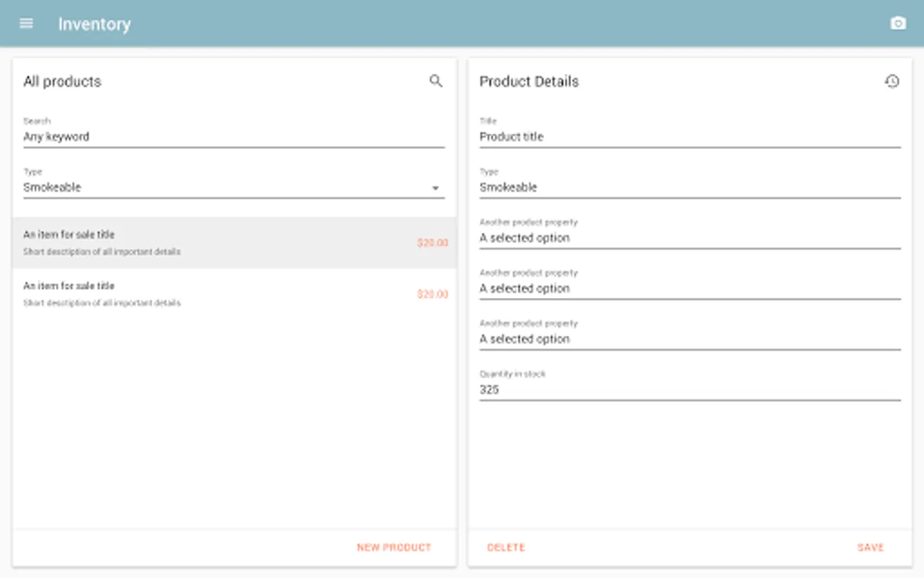Edit the Quantity in stock field
924x578 pixels.
690,390
